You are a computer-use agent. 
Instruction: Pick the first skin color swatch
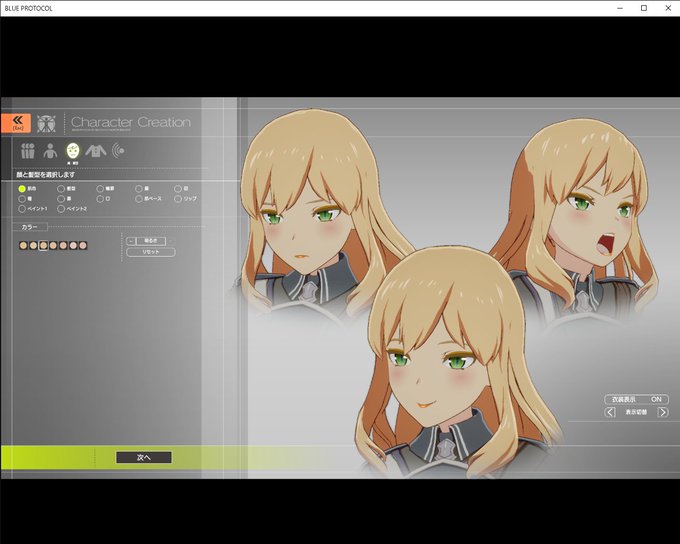point(23,246)
